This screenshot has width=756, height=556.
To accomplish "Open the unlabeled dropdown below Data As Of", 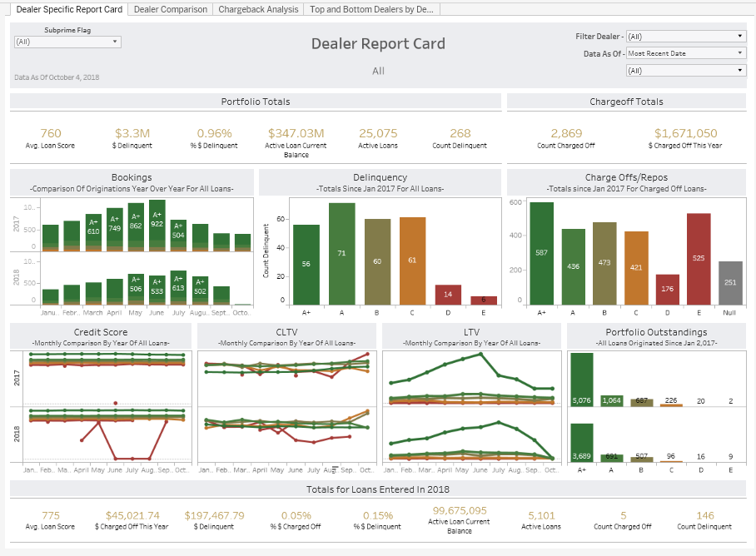I will click(685, 71).
